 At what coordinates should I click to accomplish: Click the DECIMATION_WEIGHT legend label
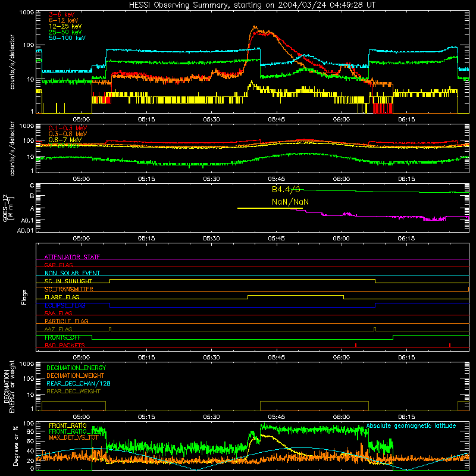pyautogui.click(x=76, y=376)
